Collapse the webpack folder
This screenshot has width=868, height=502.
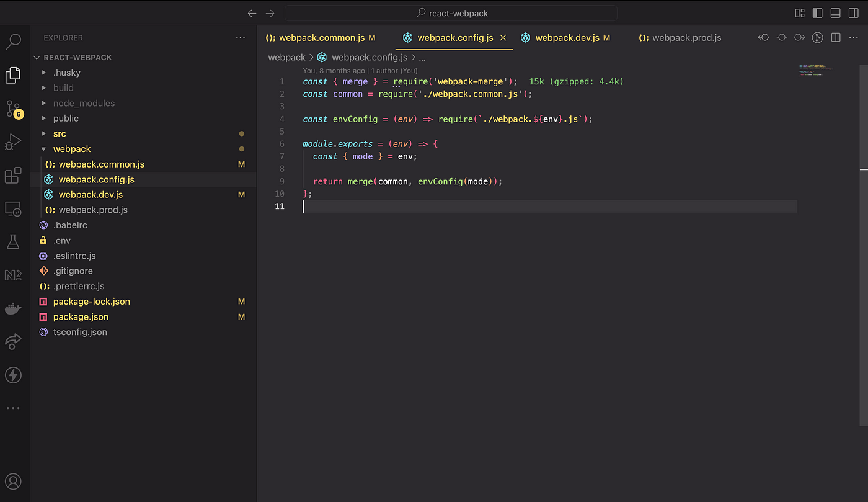coord(143,149)
